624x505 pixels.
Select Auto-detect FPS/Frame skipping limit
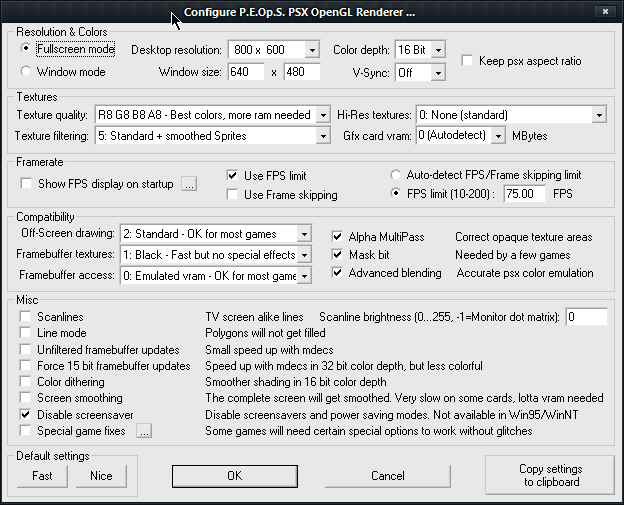(396, 174)
